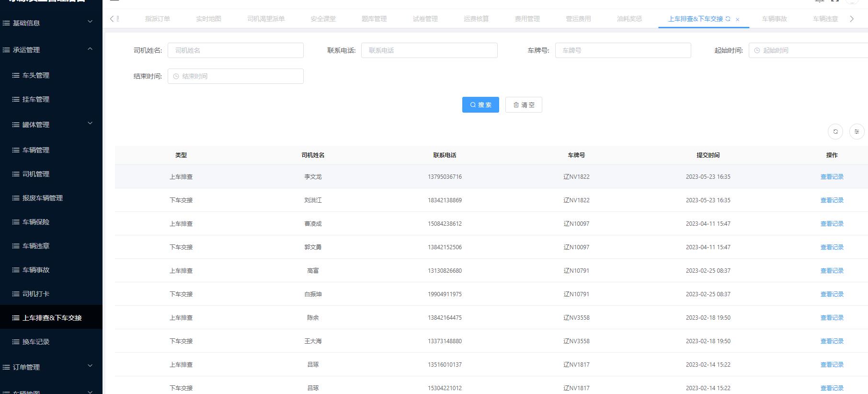Click timestamp 2023-02-18 19:50 in 陈余 row

pyautogui.click(x=708, y=318)
